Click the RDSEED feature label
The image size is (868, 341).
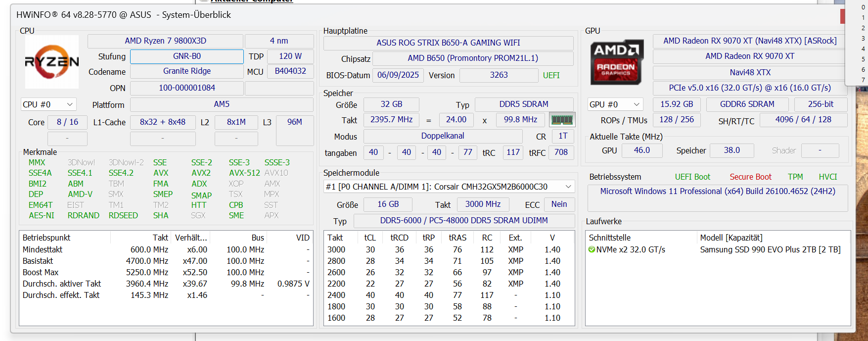point(123,216)
